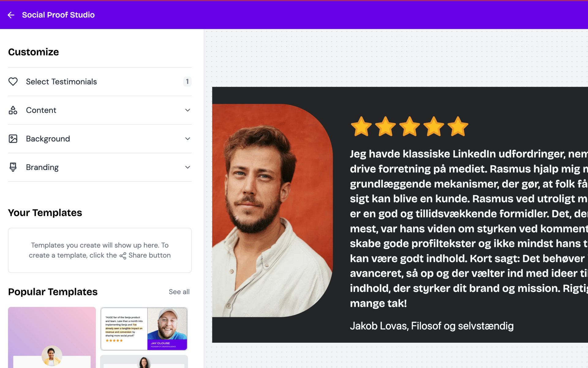Expand the Content chevron
This screenshot has width=588, height=368.
point(187,110)
